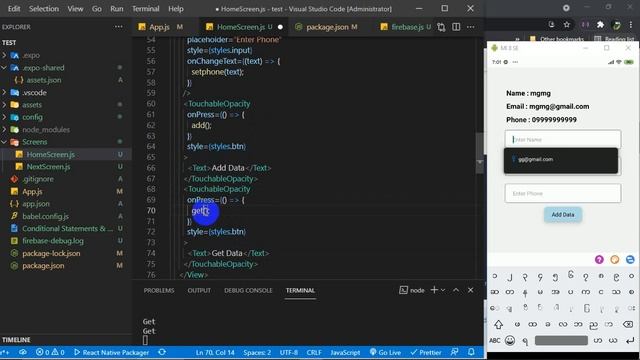Close the terminal panel
Screen dimensions: 640x360
click(471, 290)
